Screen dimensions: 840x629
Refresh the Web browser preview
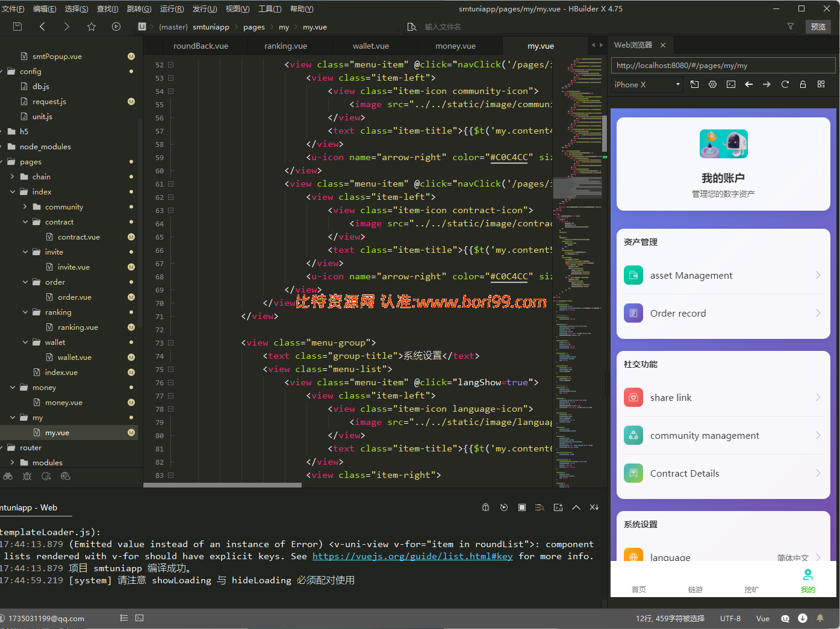tap(785, 84)
